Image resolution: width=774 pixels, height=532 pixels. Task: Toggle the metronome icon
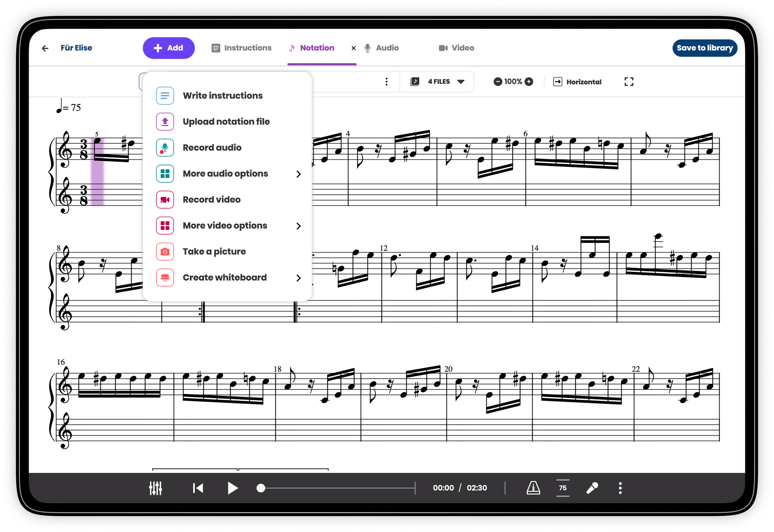[x=533, y=488]
